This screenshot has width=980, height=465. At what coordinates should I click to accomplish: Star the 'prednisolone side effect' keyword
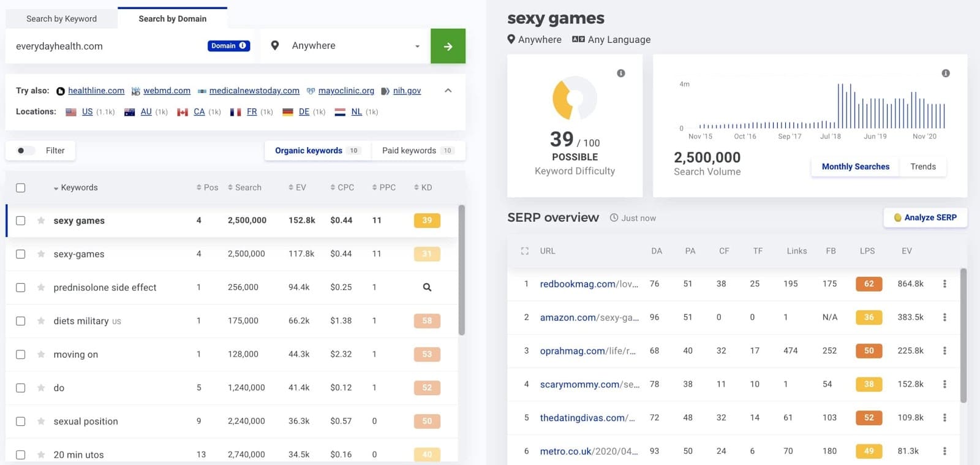coord(41,287)
